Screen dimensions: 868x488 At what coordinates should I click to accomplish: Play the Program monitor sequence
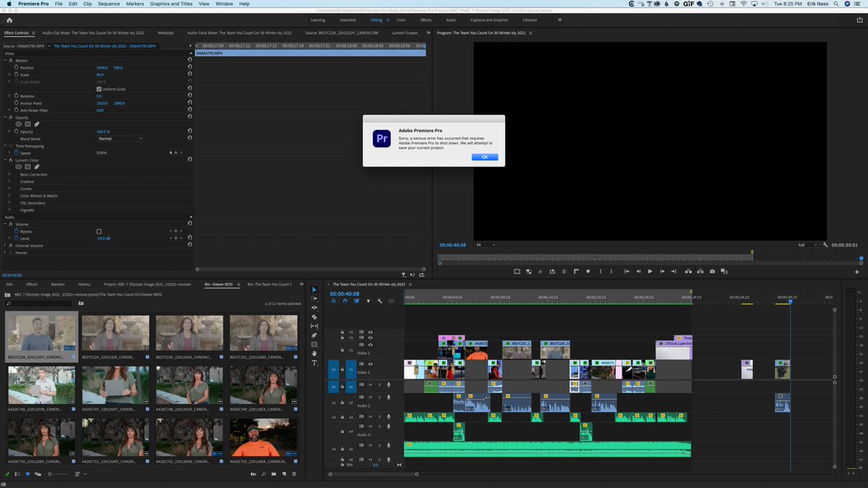point(650,271)
